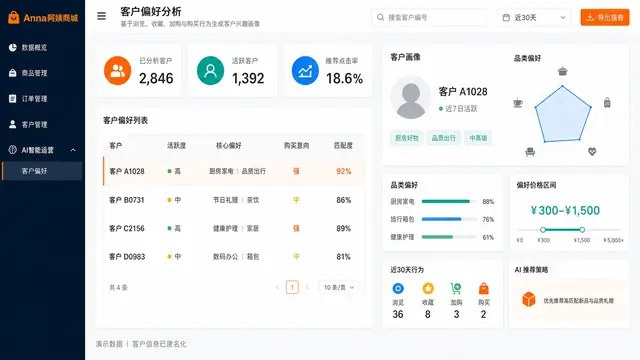Select page 1 in pagination

(x=292, y=287)
